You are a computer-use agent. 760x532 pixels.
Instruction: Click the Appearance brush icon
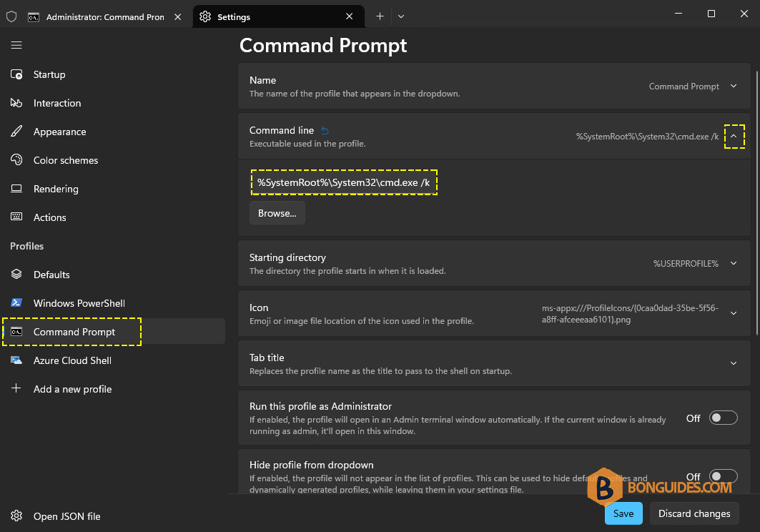pyautogui.click(x=16, y=132)
